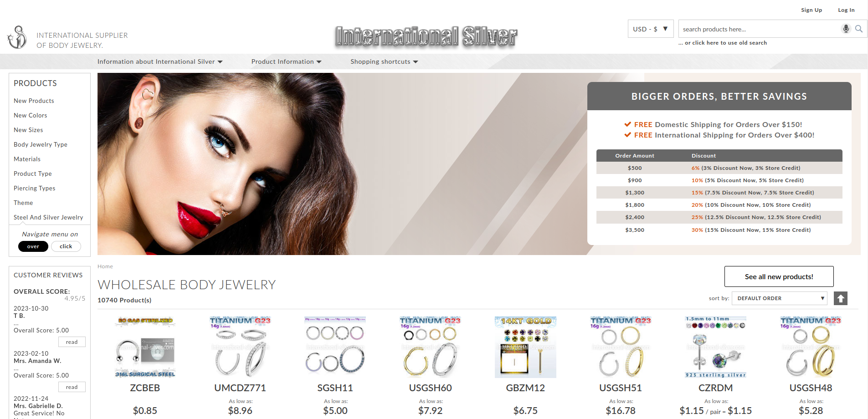This screenshot has height=419, width=868.
Task: Open the SGSH11 product thumbnail
Action: [335, 347]
